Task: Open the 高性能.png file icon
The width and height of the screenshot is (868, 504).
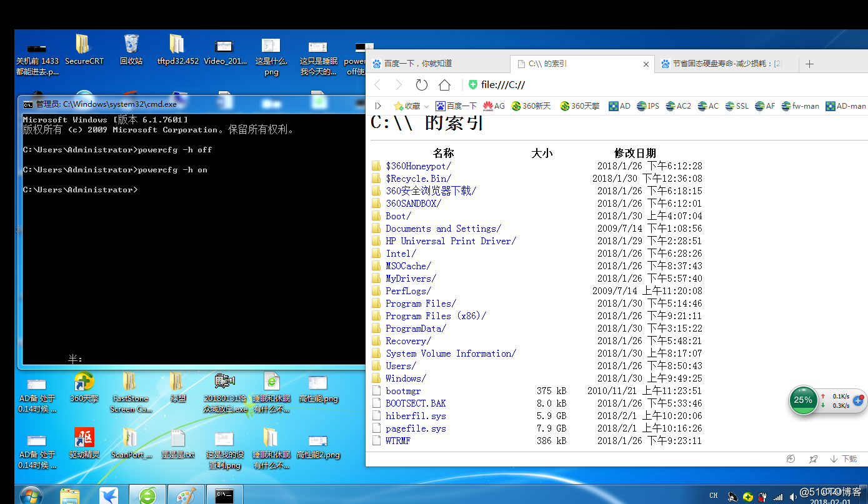Action: (x=318, y=388)
